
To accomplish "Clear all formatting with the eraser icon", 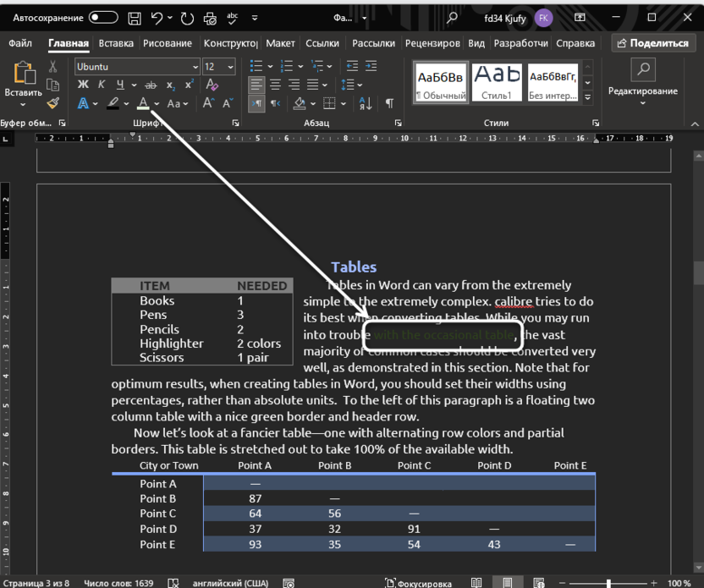I will [x=211, y=85].
